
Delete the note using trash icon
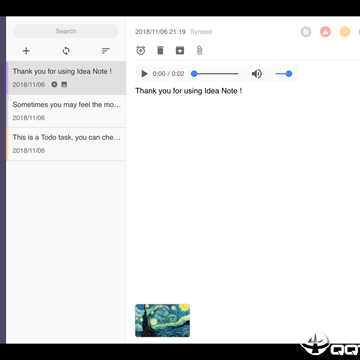point(160,50)
